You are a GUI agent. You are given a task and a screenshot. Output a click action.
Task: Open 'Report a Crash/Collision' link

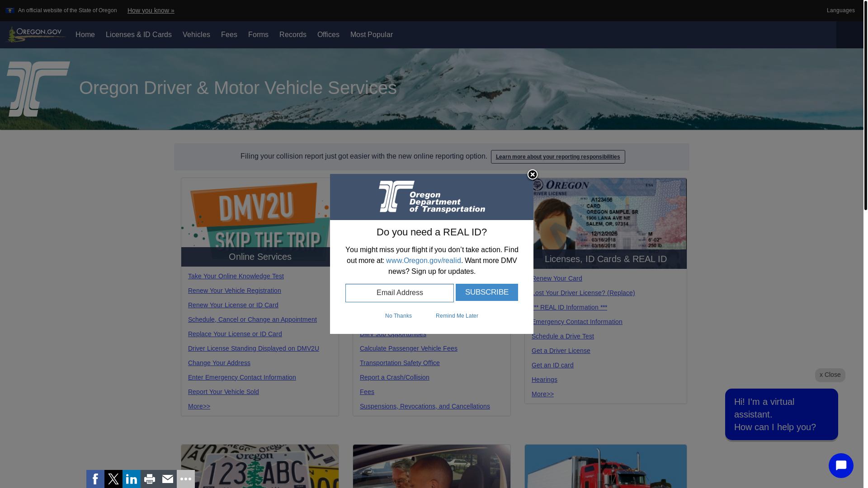click(x=395, y=377)
